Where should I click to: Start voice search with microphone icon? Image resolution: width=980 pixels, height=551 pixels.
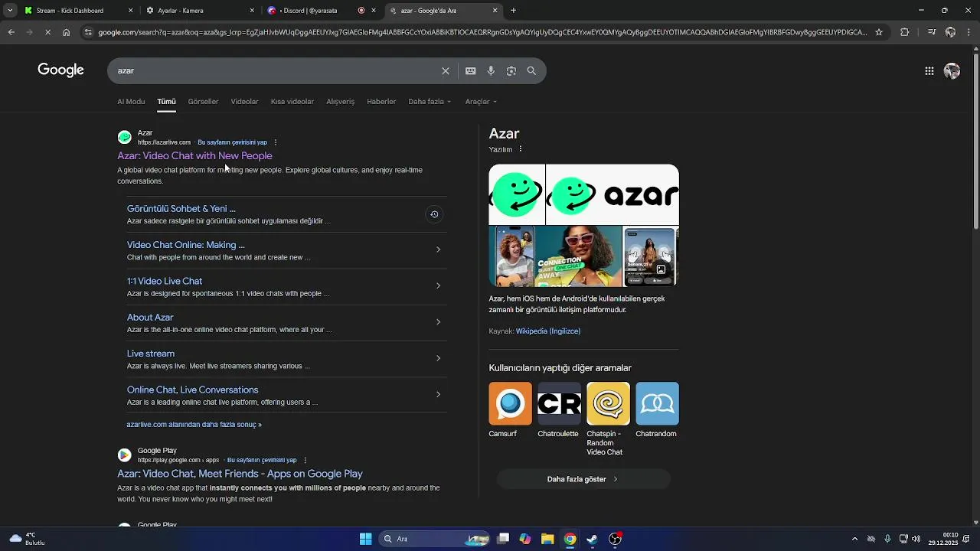[491, 71]
